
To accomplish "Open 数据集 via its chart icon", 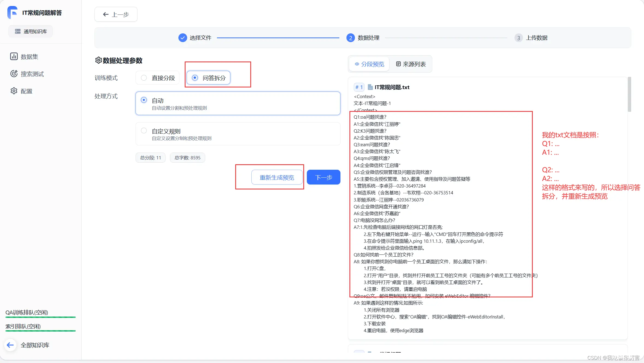I will pyautogui.click(x=14, y=56).
